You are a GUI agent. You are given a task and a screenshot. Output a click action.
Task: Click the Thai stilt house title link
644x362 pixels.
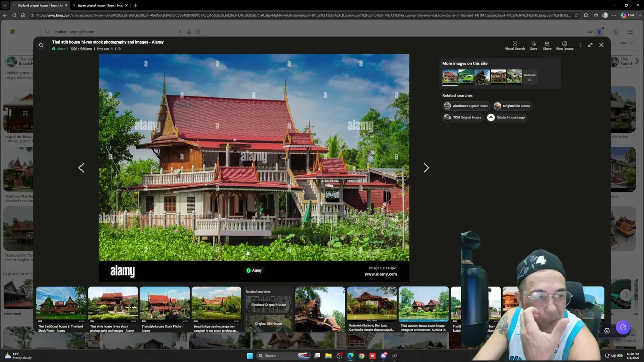108,42
